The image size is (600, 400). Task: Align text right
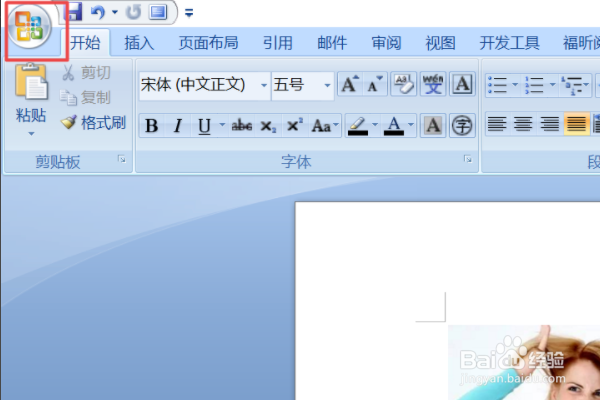pos(549,124)
